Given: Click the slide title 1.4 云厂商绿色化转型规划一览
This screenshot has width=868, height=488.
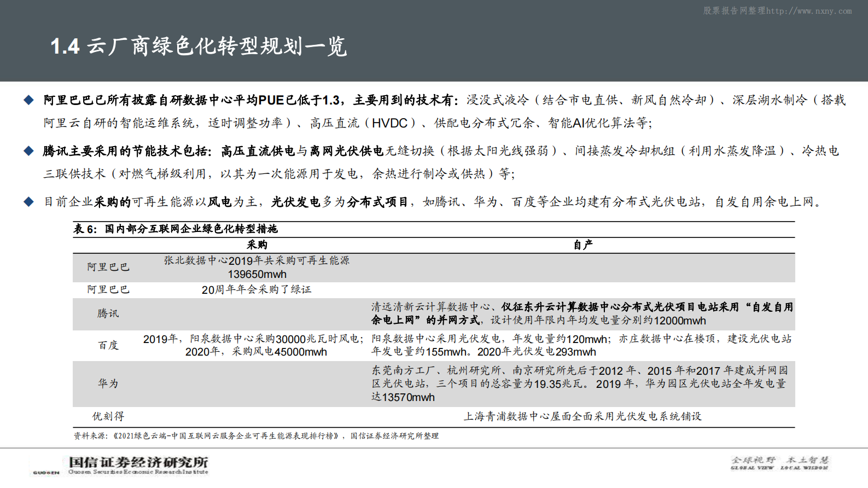Looking at the screenshot, I should (x=199, y=47).
